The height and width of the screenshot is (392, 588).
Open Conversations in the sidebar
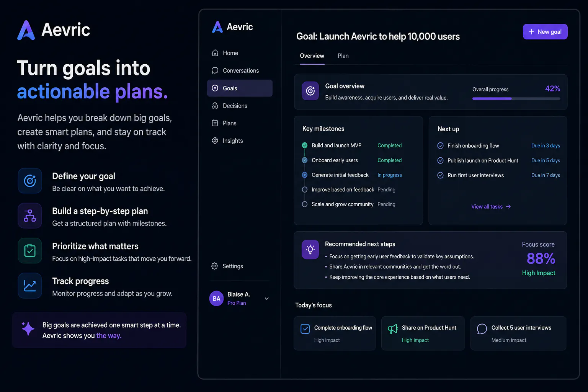point(240,71)
